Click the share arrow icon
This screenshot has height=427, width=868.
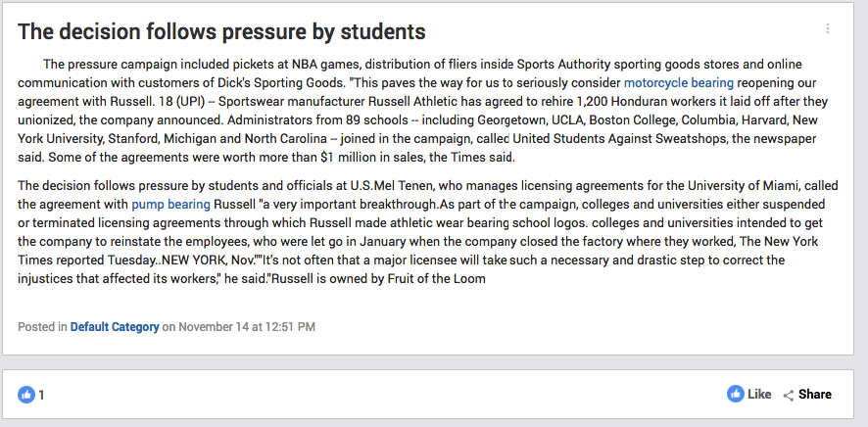tap(789, 395)
